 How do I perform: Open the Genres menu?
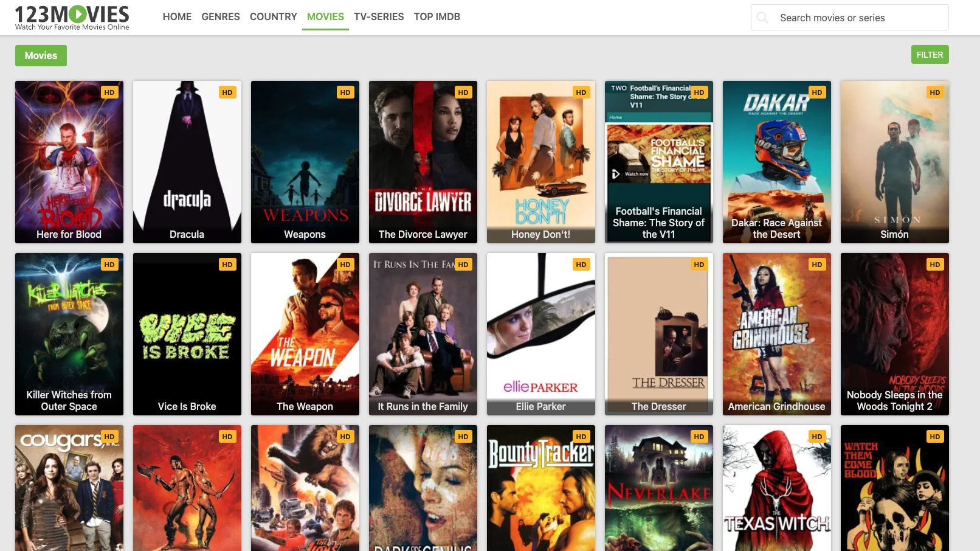click(221, 17)
